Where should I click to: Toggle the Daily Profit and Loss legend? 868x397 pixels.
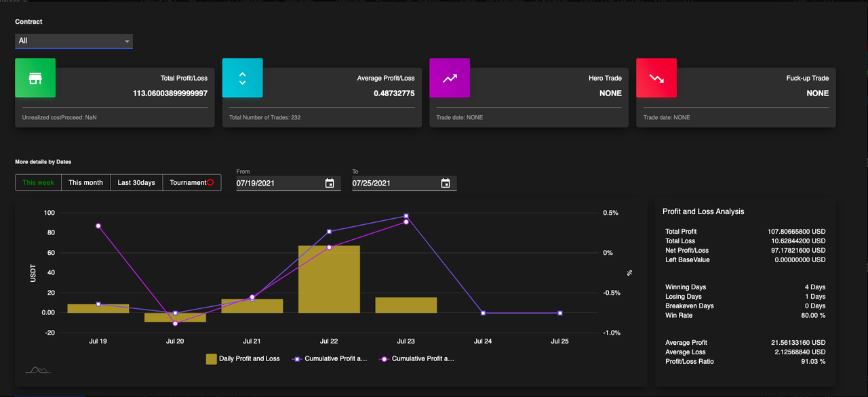[243, 359]
